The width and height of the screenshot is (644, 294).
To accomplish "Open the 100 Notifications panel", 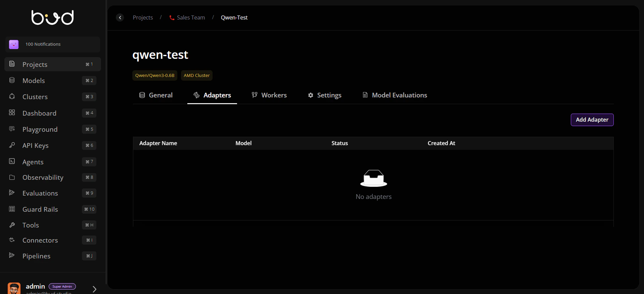I will (x=53, y=44).
